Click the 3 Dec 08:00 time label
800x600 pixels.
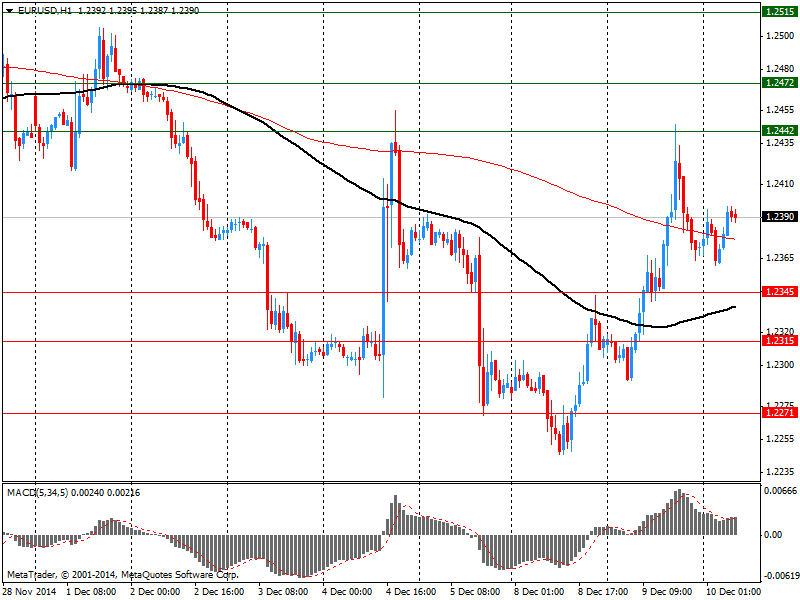283,592
